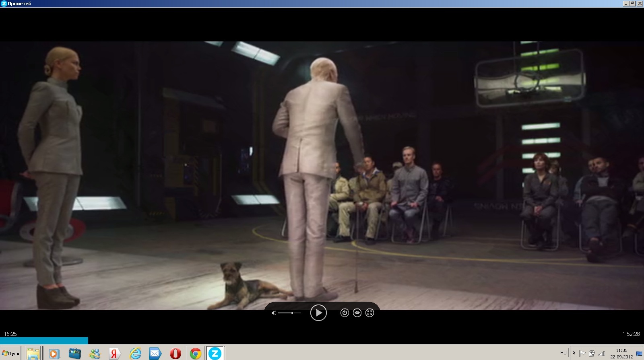Close the Прометей player window
This screenshot has width=644, height=360.
click(640, 4)
